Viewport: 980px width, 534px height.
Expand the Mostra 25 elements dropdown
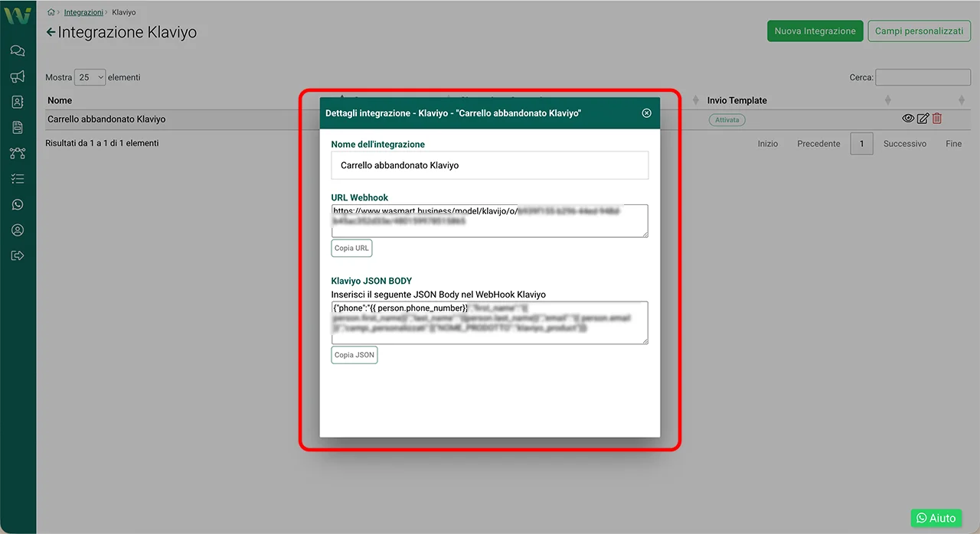click(x=90, y=77)
